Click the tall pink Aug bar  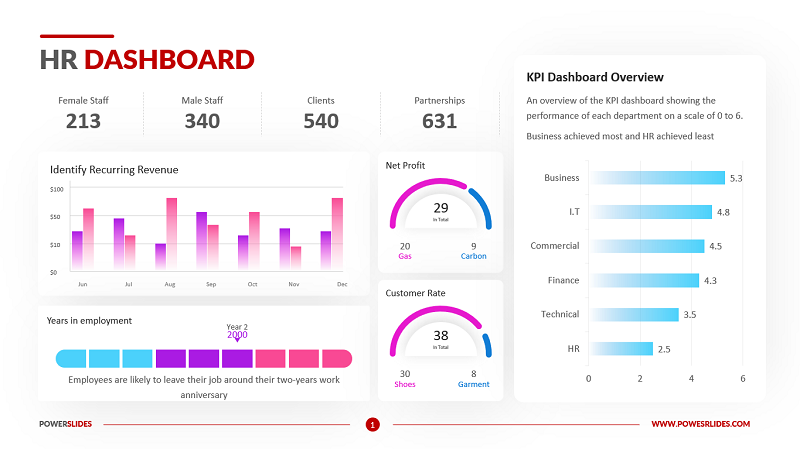171,234
